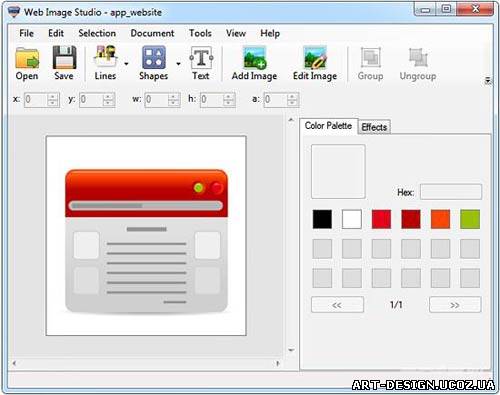Screen dimensions: 500x395
Task: Click the Edit Image icon
Action: coord(315,57)
